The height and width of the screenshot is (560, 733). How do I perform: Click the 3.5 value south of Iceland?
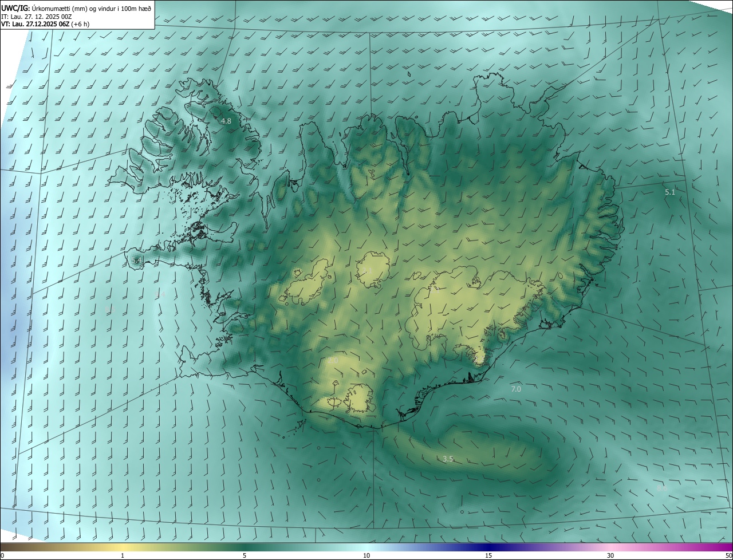click(448, 459)
